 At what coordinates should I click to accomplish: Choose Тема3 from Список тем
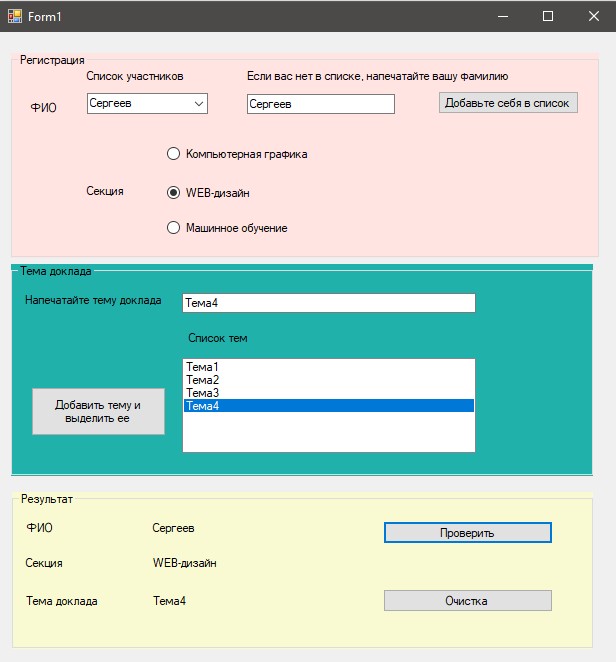(328, 393)
